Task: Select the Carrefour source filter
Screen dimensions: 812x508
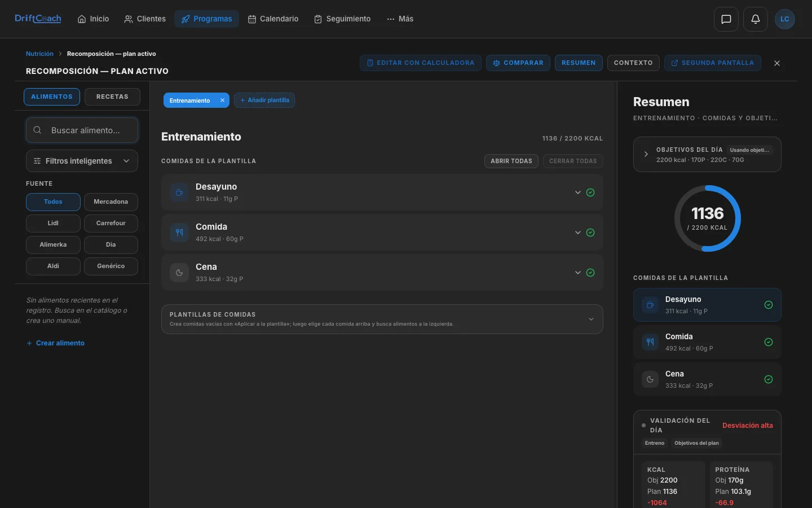Action: point(111,224)
